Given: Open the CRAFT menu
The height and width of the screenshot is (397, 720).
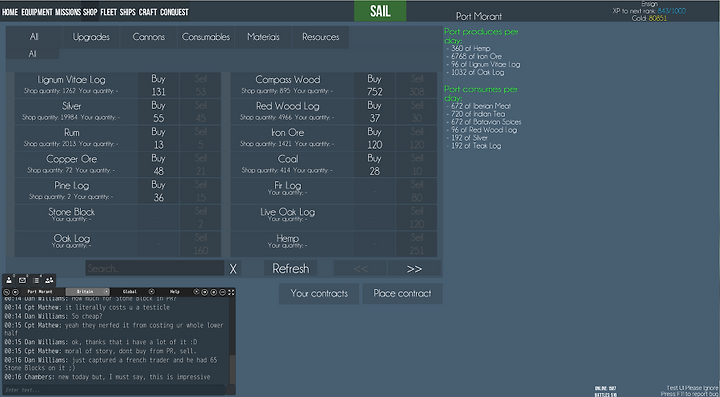Looking at the screenshot, I should coord(148,12).
